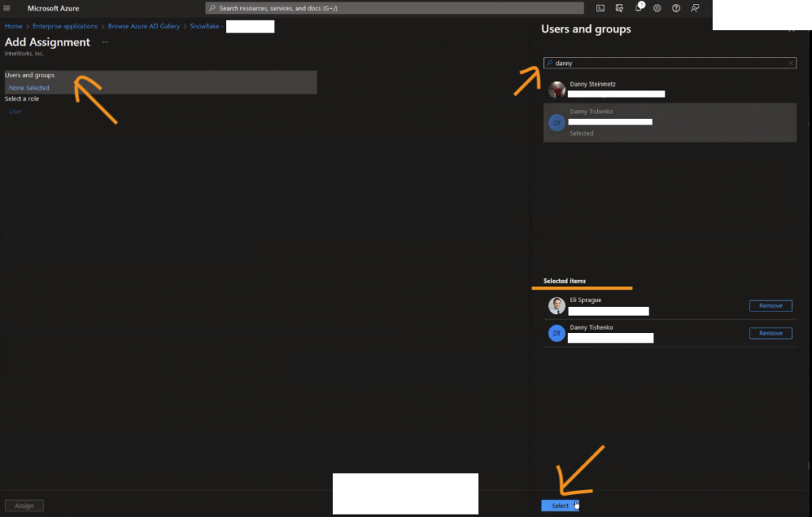Screen dimensions: 812x517
Task: Open the ellipsis menu beside Add Assignment
Action: tap(104, 42)
